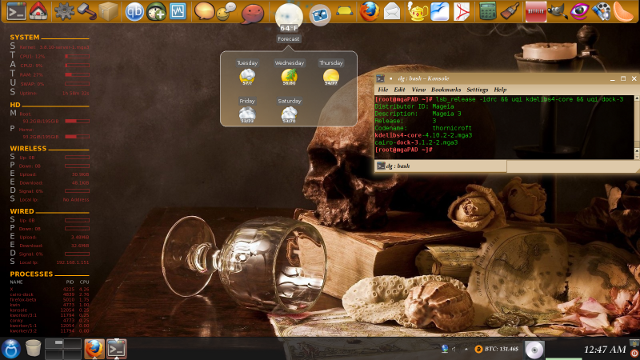Click the Konsole vertical scrollbar
The width and height of the screenshot is (640, 360).
636,127
